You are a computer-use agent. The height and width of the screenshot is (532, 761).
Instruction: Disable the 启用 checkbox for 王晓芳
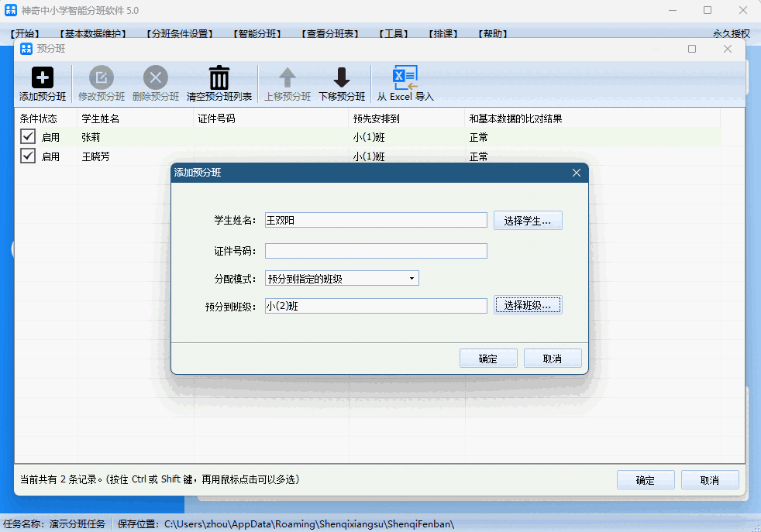tap(28, 156)
